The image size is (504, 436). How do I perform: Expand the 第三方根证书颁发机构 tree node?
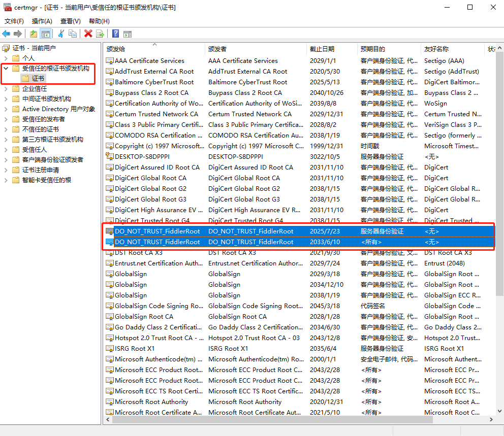6,140
